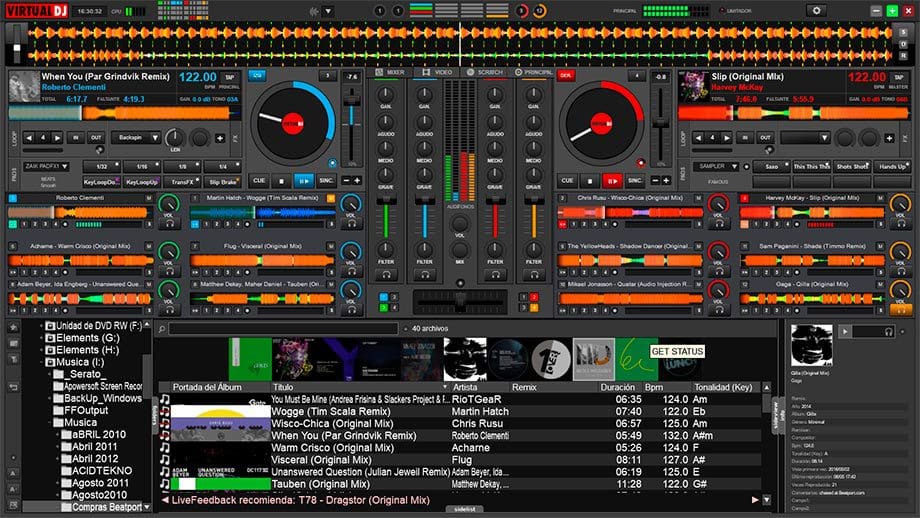
Task: Toggle the red DER button on right deck
Action: tap(566, 75)
